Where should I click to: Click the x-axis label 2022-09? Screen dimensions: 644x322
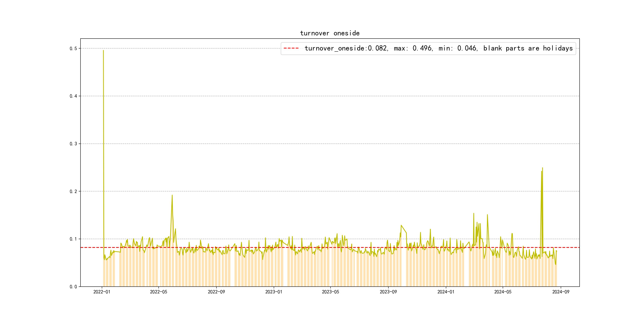click(216, 292)
